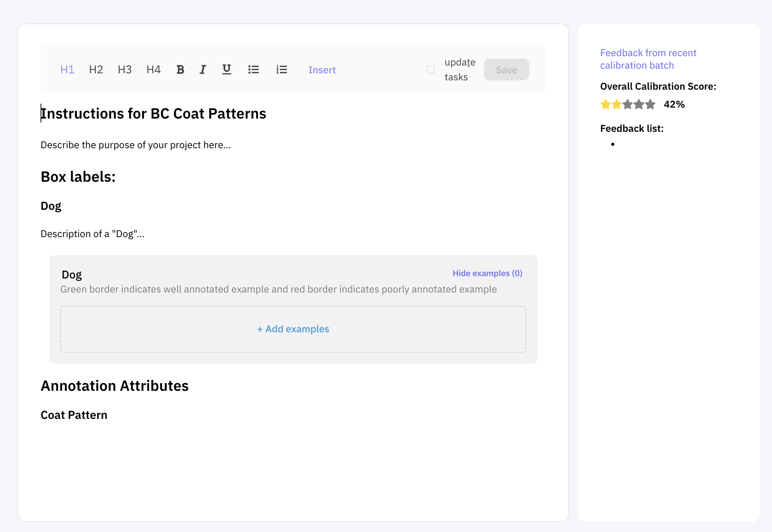Click Add examples in dashed area
The image size is (772, 532).
point(293,329)
